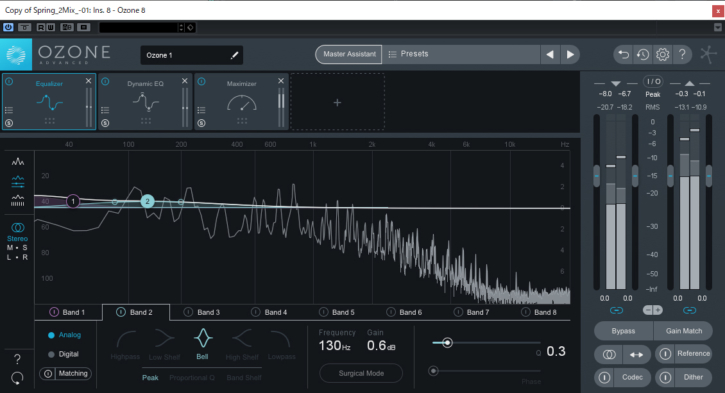The image size is (725, 393).
Task: Switch to the Band 1 tab
Action: tap(68, 313)
